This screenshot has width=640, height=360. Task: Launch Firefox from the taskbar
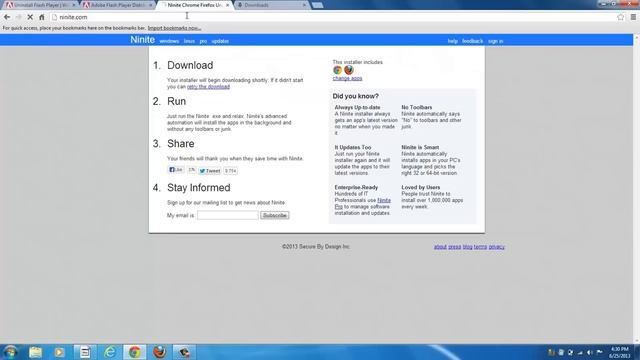(160, 352)
